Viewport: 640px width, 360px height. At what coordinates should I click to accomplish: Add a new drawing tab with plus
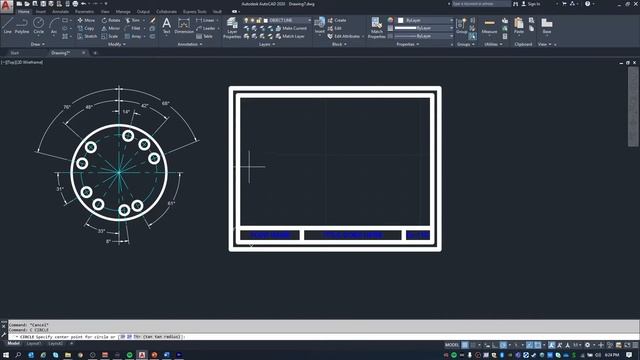[x=95, y=53]
